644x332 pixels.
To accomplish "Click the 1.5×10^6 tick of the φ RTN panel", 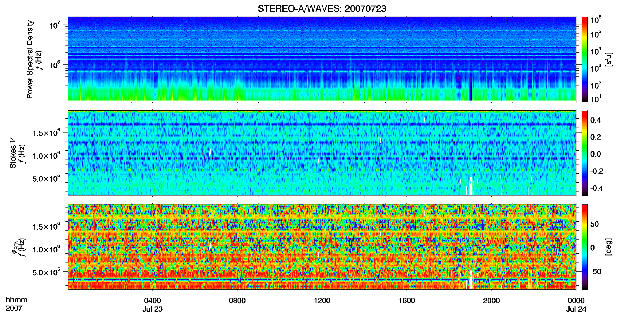I will [x=46, y=227].
